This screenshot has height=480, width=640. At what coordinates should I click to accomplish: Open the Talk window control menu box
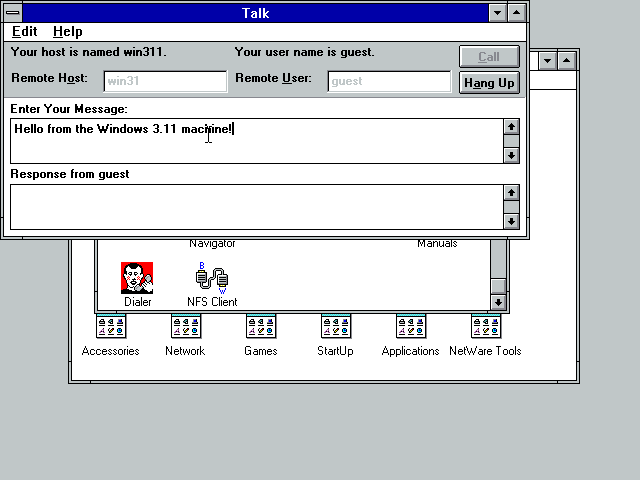click(x=13, y=13)
